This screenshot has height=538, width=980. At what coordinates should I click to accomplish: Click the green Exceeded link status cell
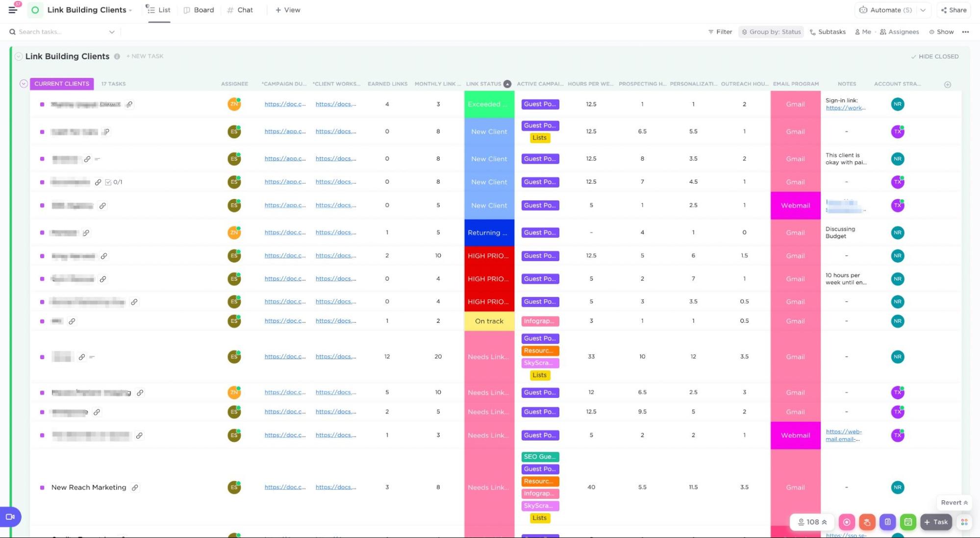pyautogui.click(x=489, y=104)
